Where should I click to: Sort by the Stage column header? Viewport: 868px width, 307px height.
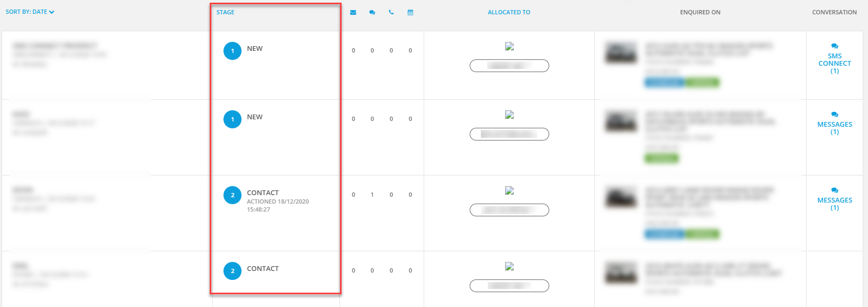point(225,12)
